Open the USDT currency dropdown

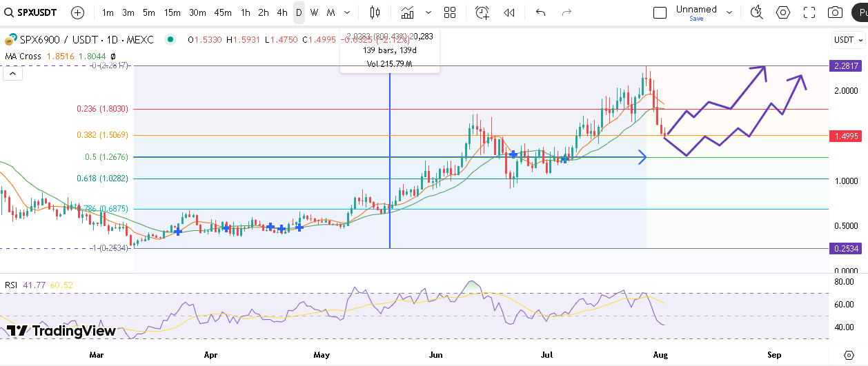click(x=847, y=40)
